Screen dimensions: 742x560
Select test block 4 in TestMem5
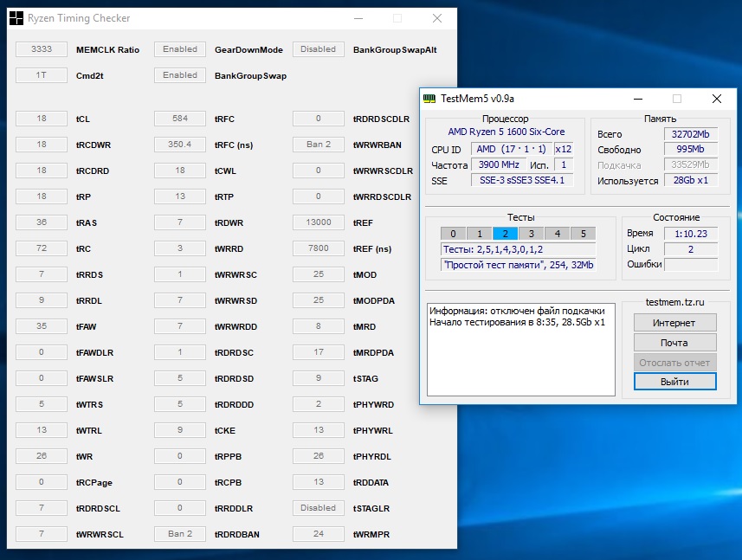tap(557, 234)
